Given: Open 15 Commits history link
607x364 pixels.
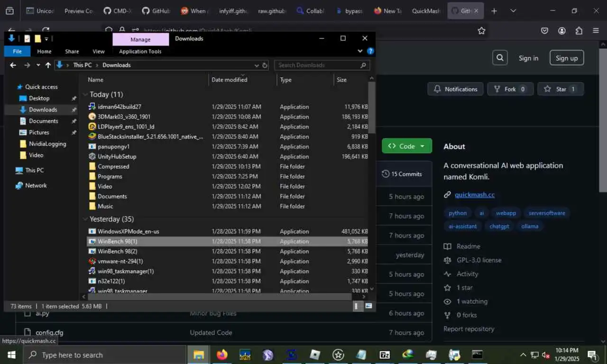Looking at the screenshot, I should (402, 174).
